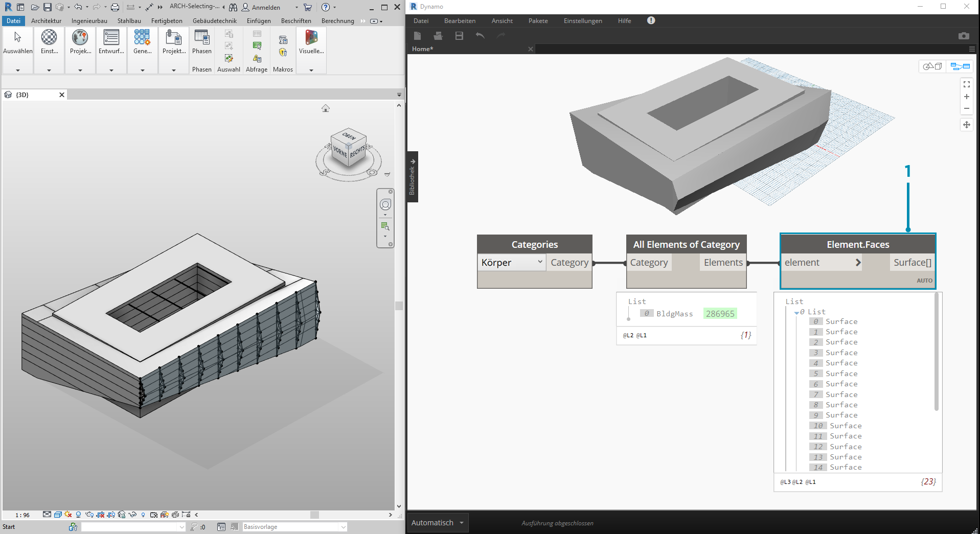Open the Entwurfsoptionen list button
This screenshot has height=534, width=980.
point(111,37)
